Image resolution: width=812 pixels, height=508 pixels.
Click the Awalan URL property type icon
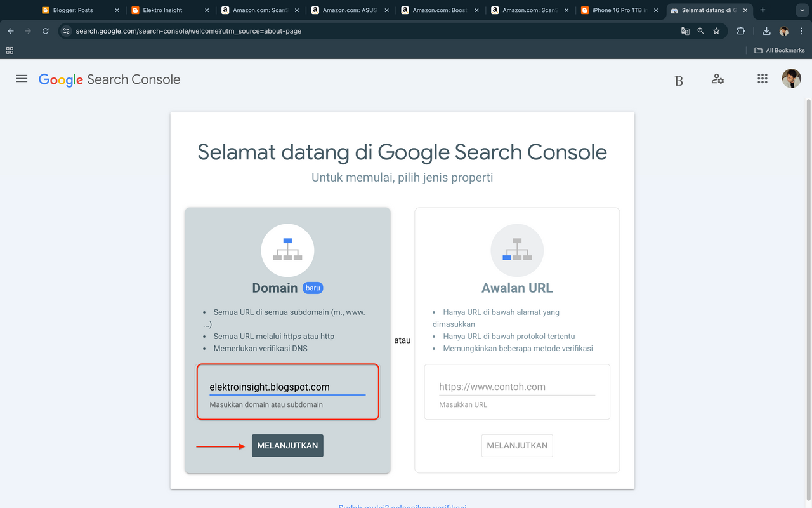coord(517,250)
